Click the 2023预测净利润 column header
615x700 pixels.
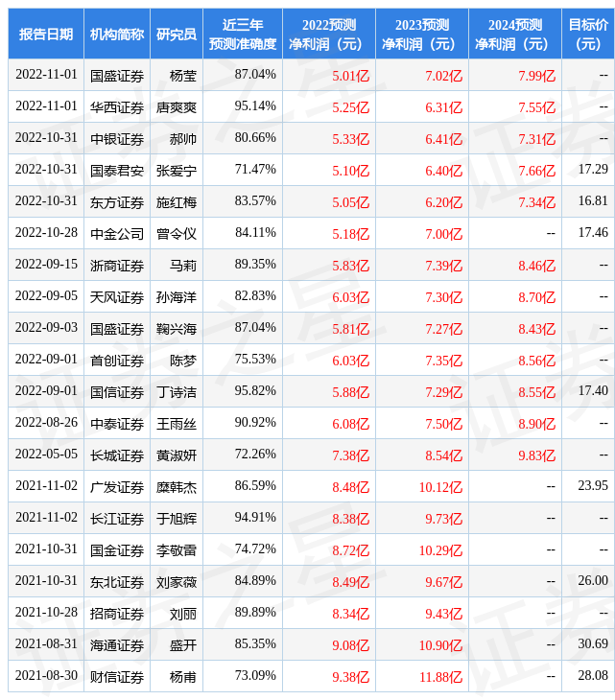422,34
